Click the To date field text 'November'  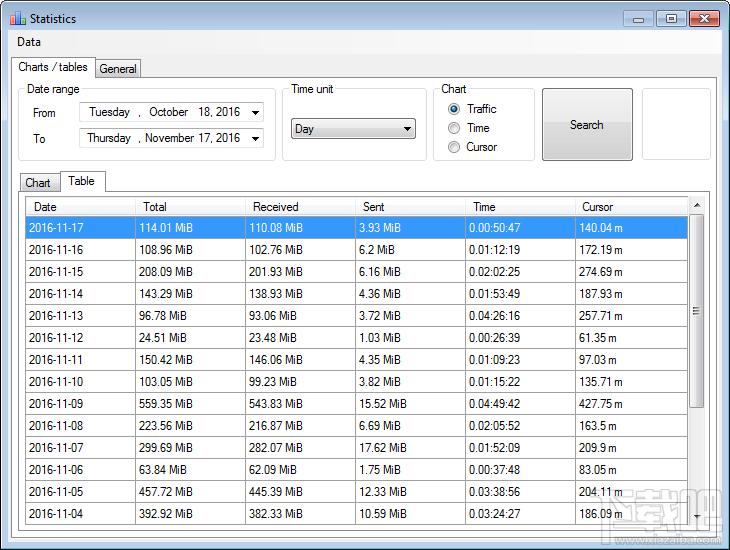(169, 138)
